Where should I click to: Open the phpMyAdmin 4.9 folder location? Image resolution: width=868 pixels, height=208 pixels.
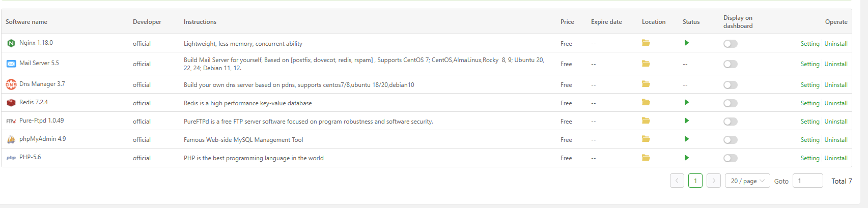(646, 139)
